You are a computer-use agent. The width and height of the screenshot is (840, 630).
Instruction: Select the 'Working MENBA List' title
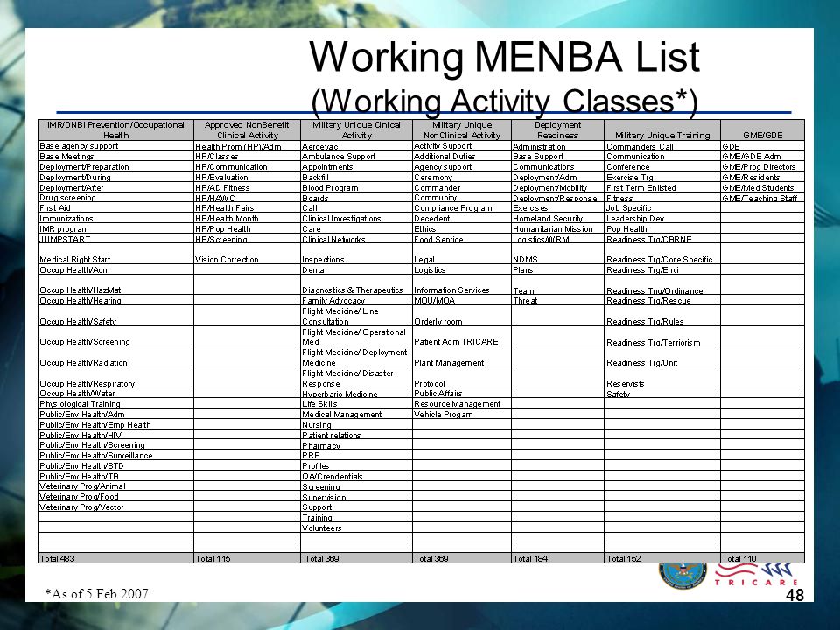pos(504,56)
